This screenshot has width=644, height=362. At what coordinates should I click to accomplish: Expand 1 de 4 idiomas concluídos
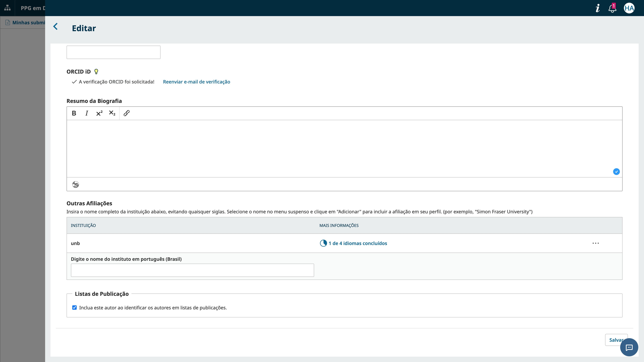tap(358, 243)
